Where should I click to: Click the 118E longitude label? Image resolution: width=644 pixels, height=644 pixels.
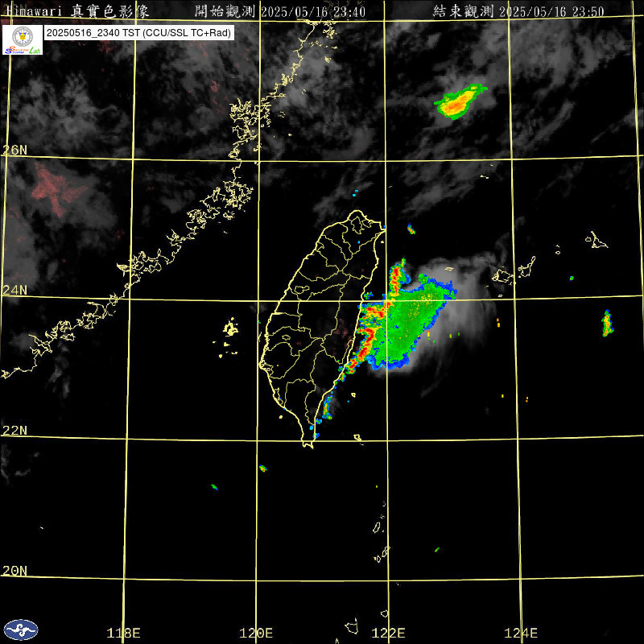click(123, 633)
